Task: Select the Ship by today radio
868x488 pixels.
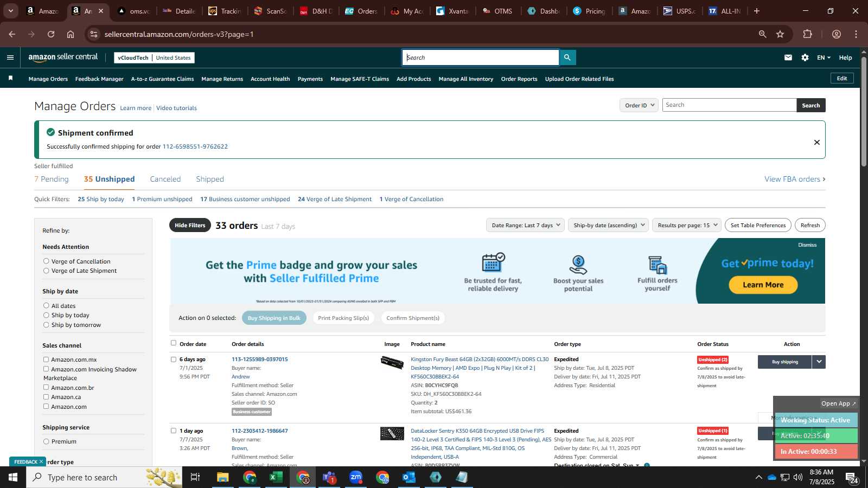Action: click(x=46, y=314)
